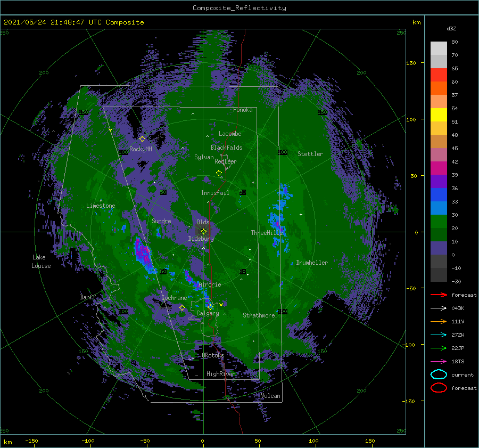Click the white 04DK arrow icon

[439, 308]
